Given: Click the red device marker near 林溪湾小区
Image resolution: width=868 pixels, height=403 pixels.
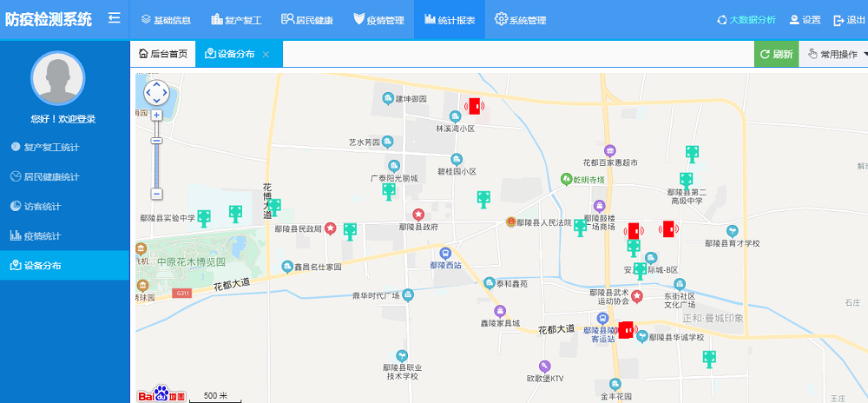Looking at the screenshot, I should coord(474,106).
